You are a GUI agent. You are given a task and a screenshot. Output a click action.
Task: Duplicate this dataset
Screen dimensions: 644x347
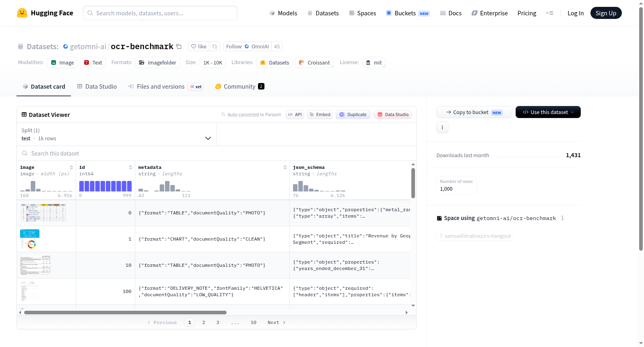353,114
